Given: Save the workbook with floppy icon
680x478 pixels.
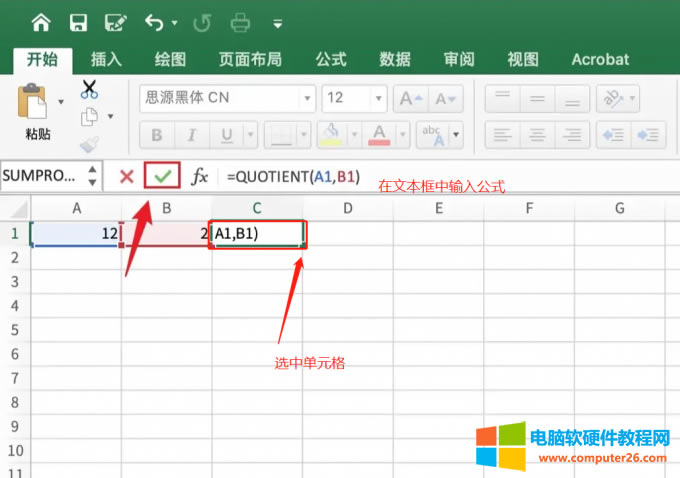Looking at the screenshot, I should 78,23.
